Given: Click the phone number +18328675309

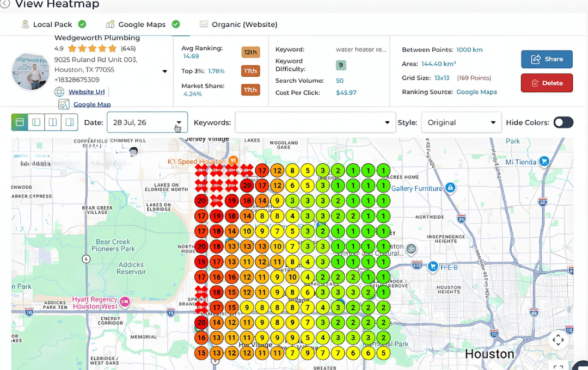Looking at the screenshot, I should click(x=77, y=79).
